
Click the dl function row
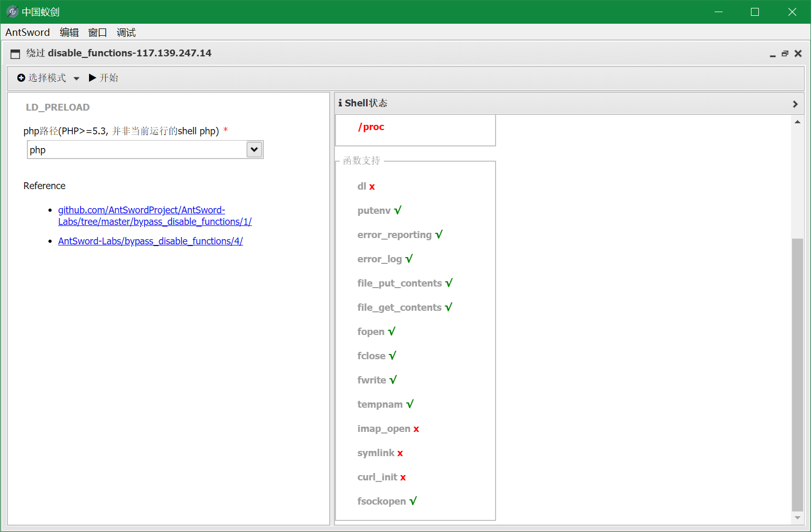[x=366, y=186]
